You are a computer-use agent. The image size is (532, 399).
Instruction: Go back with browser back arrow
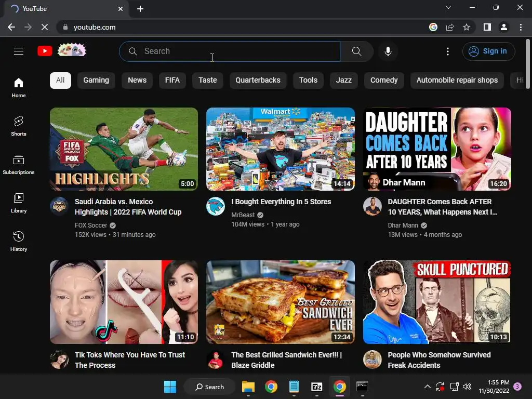click(11, 27)
